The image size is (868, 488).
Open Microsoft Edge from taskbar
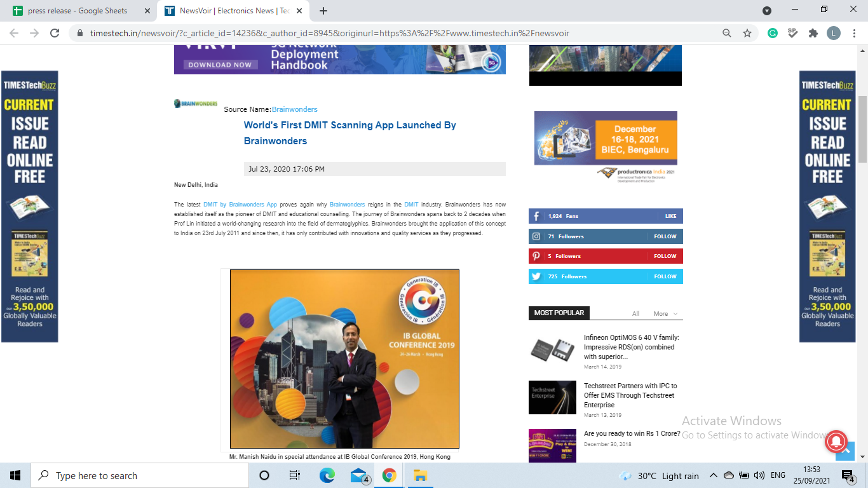pyautogui.click(x=327, y=475)
